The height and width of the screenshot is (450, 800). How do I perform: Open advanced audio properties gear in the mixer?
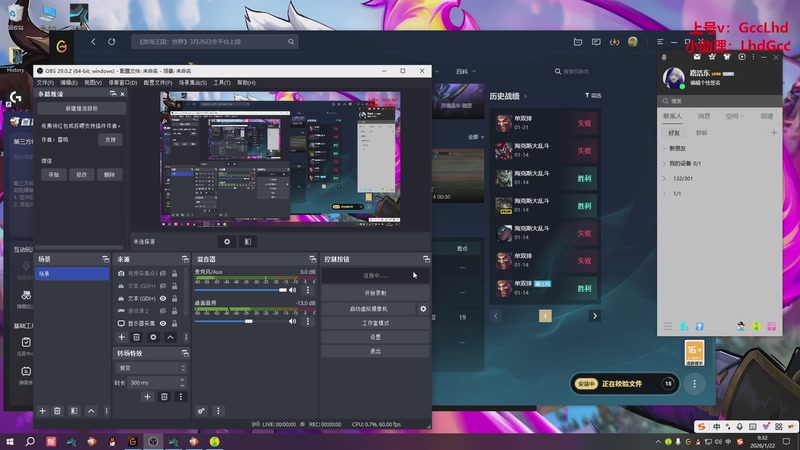(x=202, y=411)
